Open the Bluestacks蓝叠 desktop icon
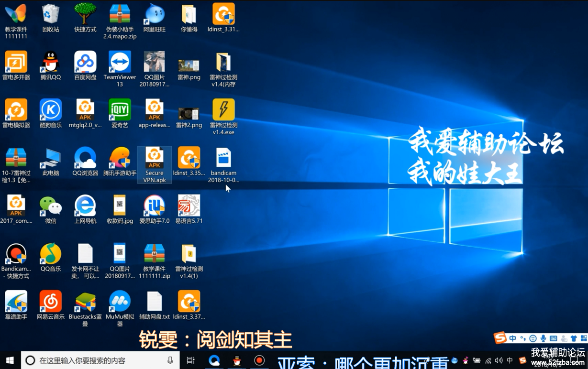 (x=85, y=303)
